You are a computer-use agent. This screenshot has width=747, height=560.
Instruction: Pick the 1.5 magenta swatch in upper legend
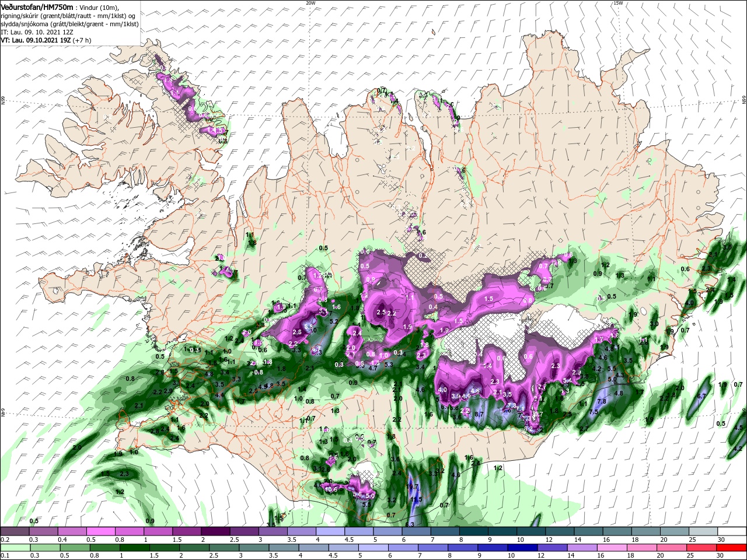[187, 531]
